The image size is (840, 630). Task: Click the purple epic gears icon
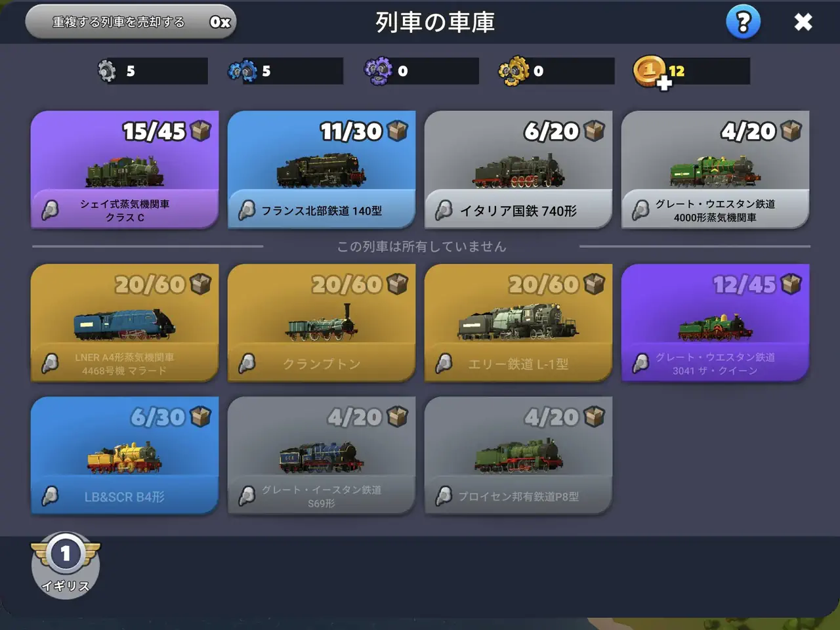379,71
